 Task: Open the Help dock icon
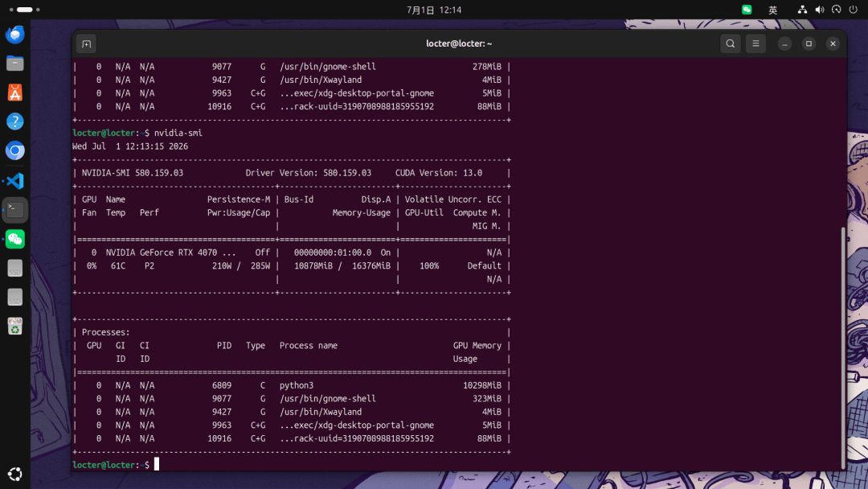point(15,121)
